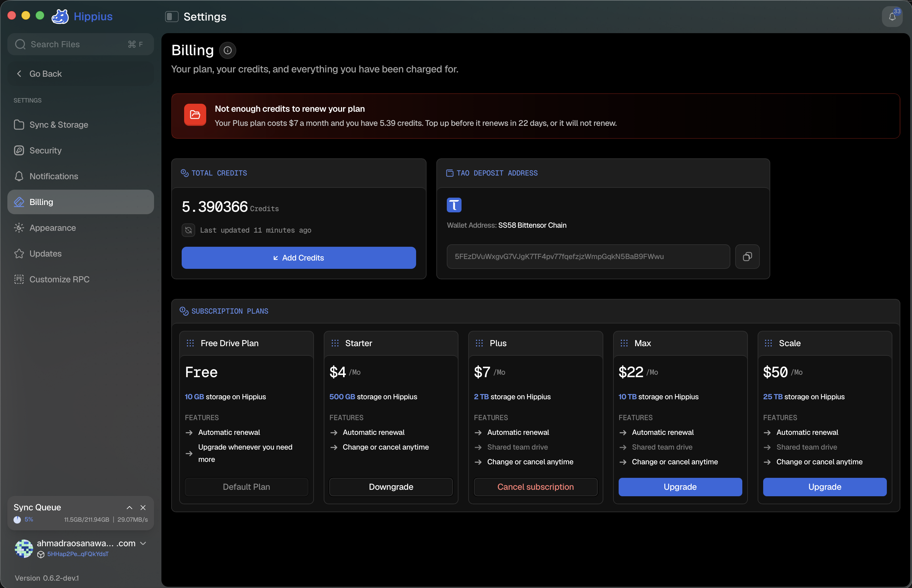Click the TAO Deposit Address wallet icon

tap(450, 173)
